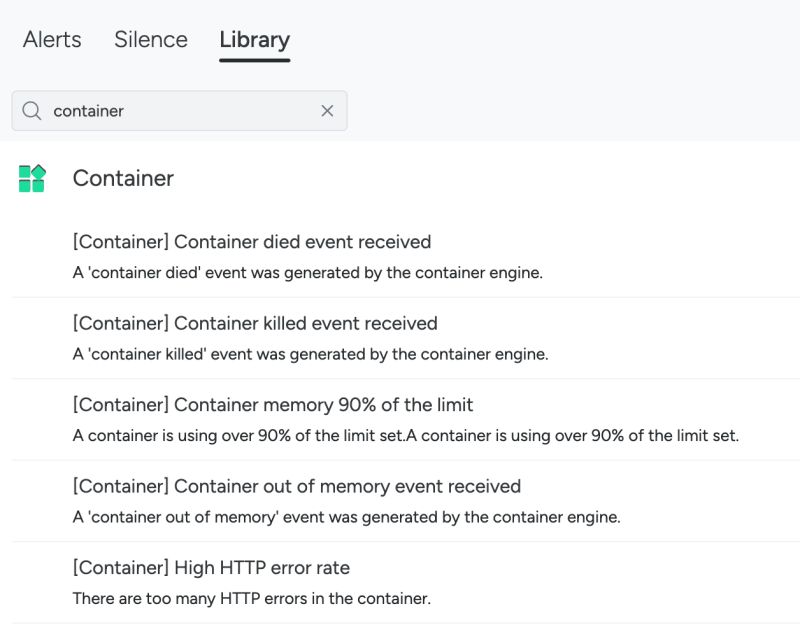Open the 'Container killed event received' alert
This screenshot has width=800, height=625.
pyautogui.click(x=254, y=323)
